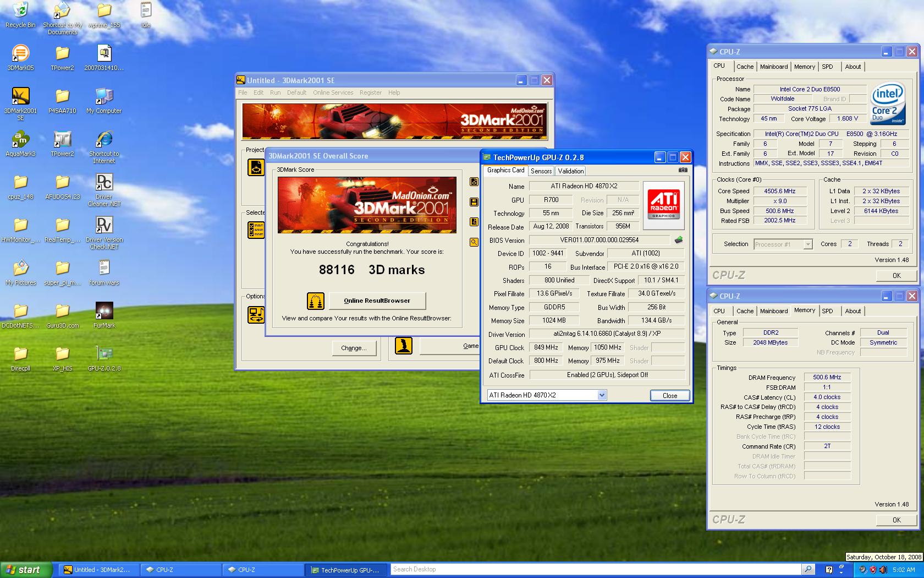Open the Driver Cleaner.NET desktop icon
The width and height of the screenshot is (924, 578).
(104, 182)
